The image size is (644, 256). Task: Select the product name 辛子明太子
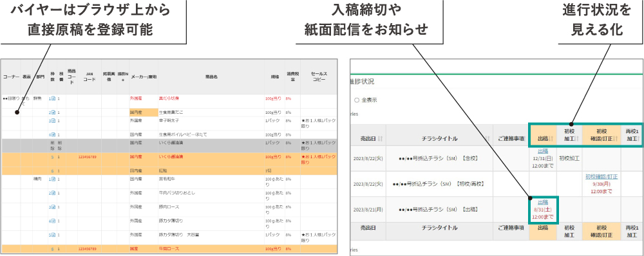tap(169, 121)
